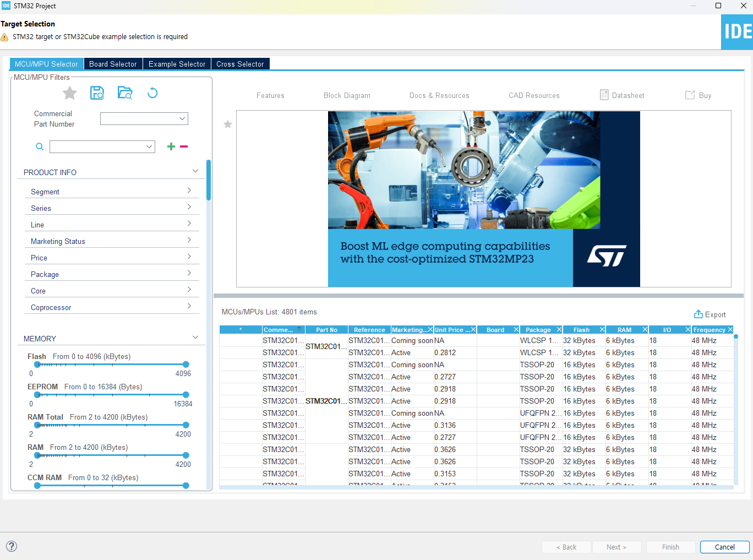
Task: Remove the Marketing column with its X
Action: pyautogui.click(x=430, y=329)
